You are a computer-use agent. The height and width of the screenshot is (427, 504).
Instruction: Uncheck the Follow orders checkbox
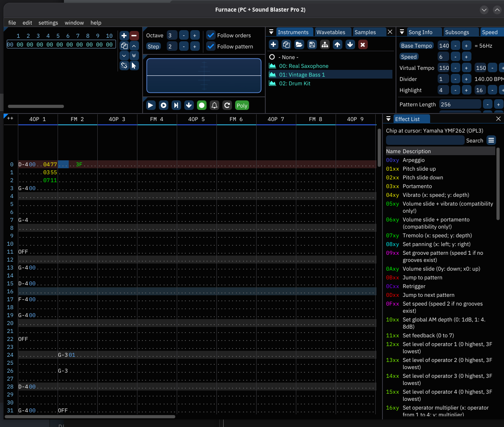[211, 35]
